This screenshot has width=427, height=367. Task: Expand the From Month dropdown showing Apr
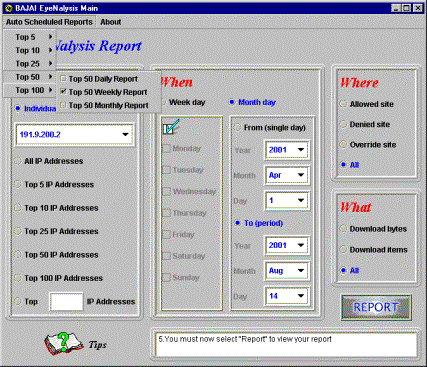(301, 175)
